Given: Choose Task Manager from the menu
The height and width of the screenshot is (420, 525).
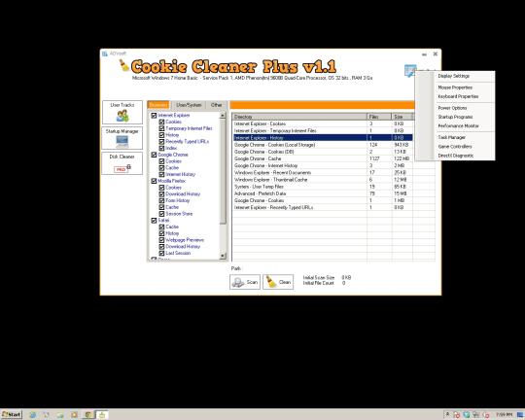Looking at the screenshot, I should [452, 137].
